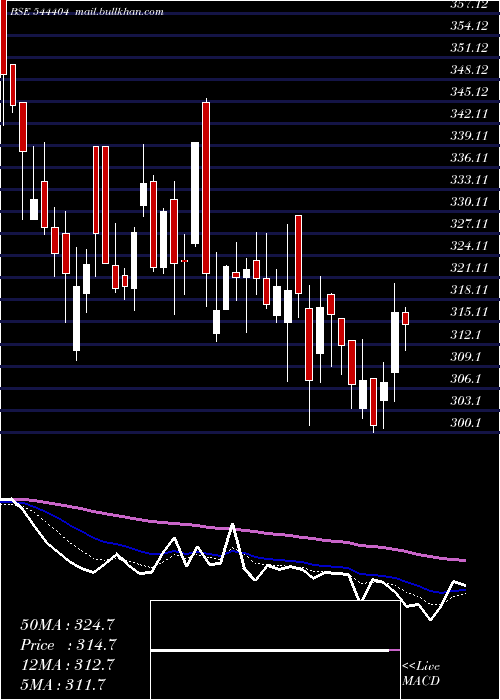
Task: Click the 303.1 price axis label
Action: point(466,400)
